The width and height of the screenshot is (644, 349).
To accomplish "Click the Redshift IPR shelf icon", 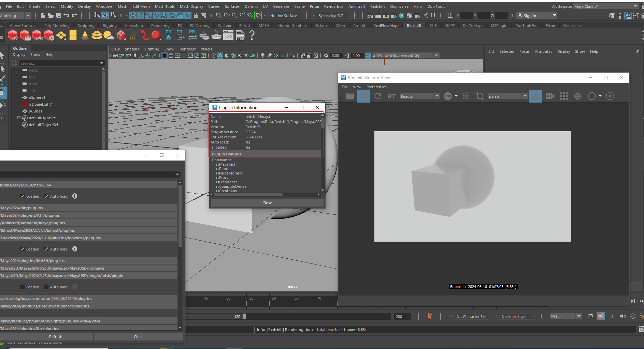I will pos(37,35).
